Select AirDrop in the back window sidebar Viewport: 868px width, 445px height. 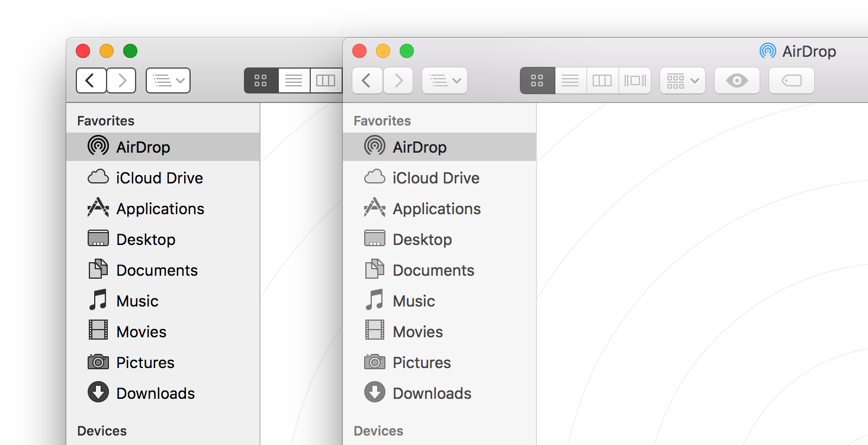click(x=163, y=147)
